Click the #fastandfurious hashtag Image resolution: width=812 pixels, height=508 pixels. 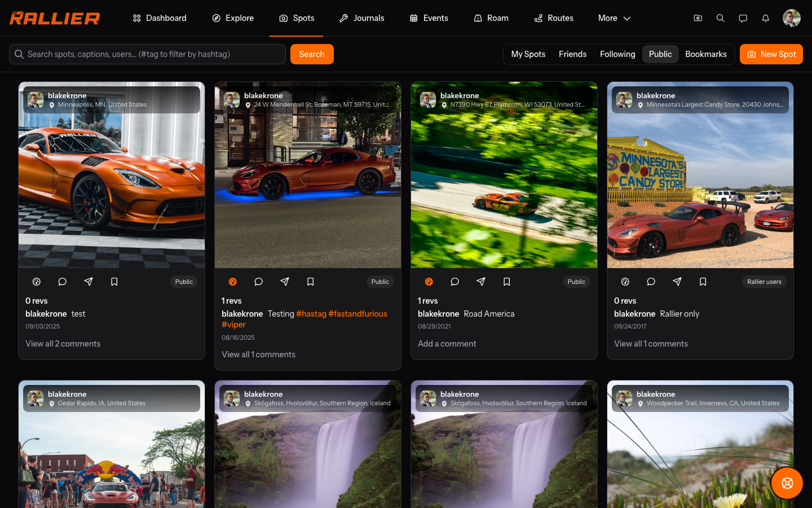pos(358,314)
